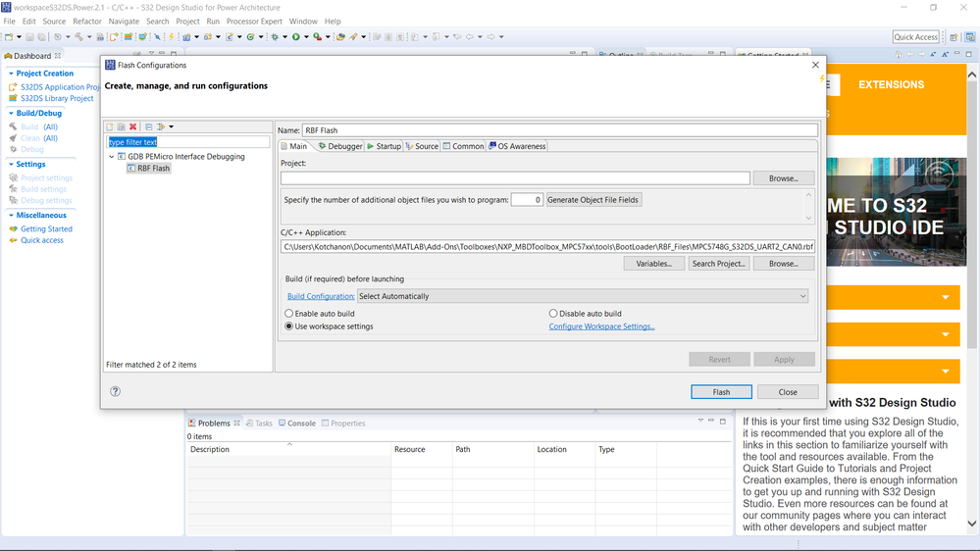980x551 pixels.
Task: Collapse the Settings dashboard section
Action: click(x=11, y=164)
